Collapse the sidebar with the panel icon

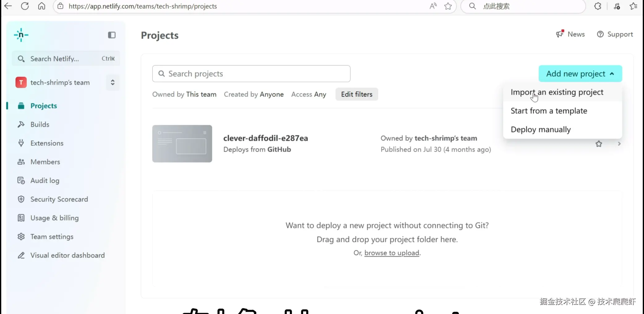pyautogui.click(x=112, y=35)
